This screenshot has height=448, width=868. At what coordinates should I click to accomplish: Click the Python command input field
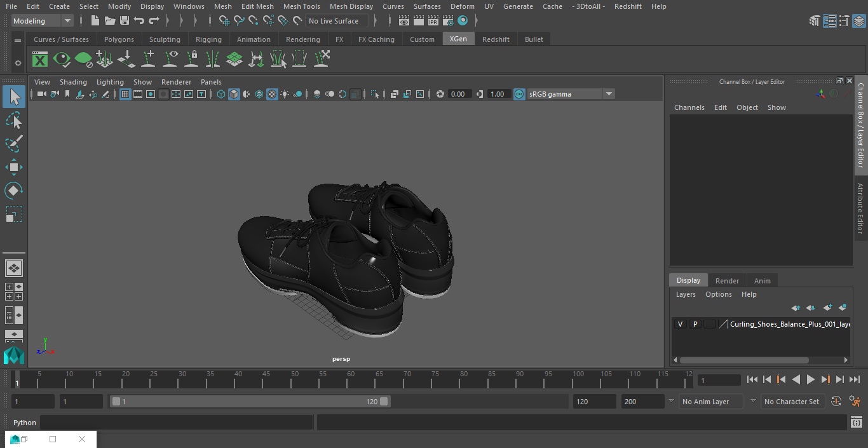click(x=177, y=423)
